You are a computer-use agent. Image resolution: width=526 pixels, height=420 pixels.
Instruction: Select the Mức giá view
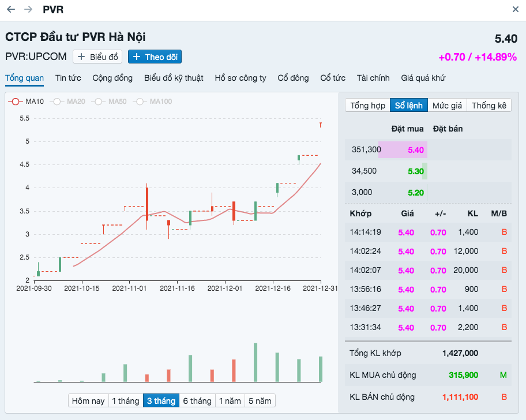click(x=447, y=106)
